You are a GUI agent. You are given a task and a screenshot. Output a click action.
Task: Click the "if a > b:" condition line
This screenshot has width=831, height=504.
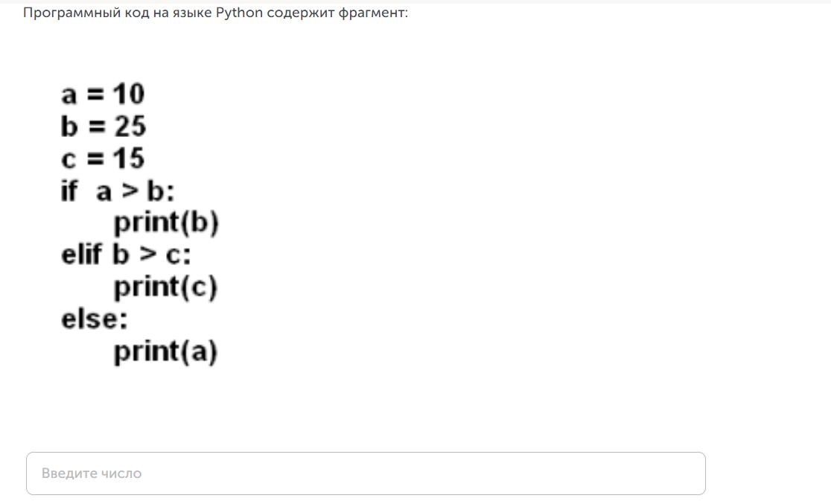click(118, 191)
